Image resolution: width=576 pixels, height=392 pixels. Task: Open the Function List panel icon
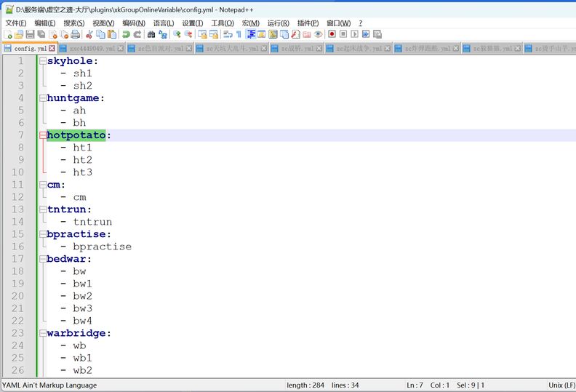(295, 34)
